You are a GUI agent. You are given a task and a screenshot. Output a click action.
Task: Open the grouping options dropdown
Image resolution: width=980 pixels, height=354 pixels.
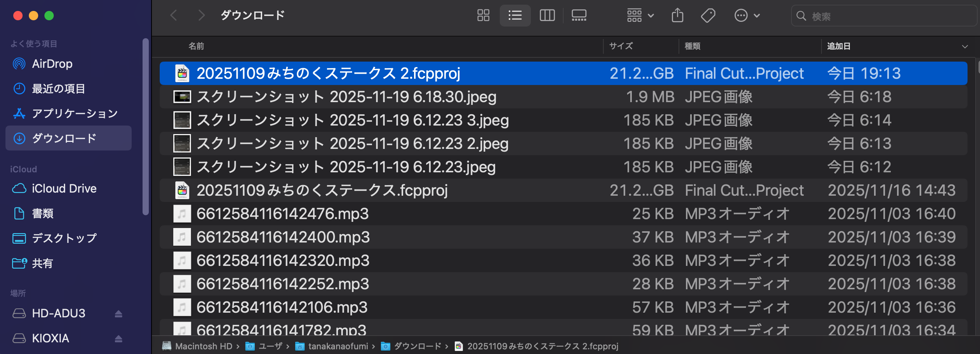point(640,16)
